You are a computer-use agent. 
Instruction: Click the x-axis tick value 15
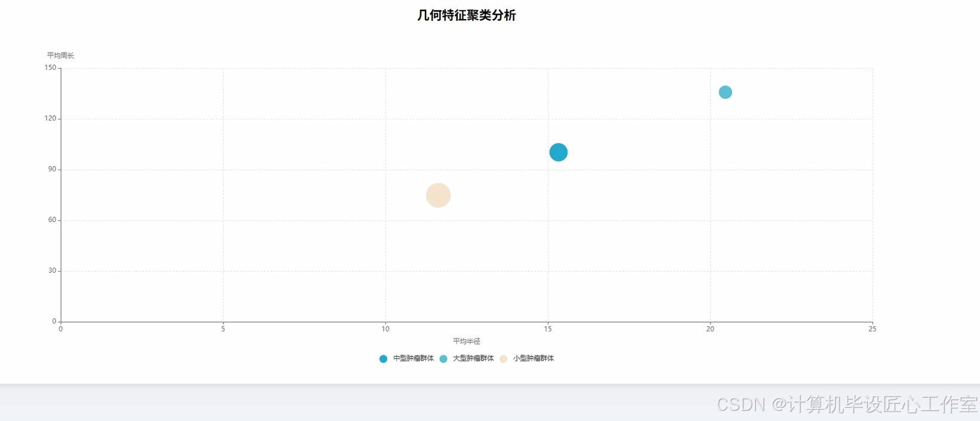click(548, 329)
